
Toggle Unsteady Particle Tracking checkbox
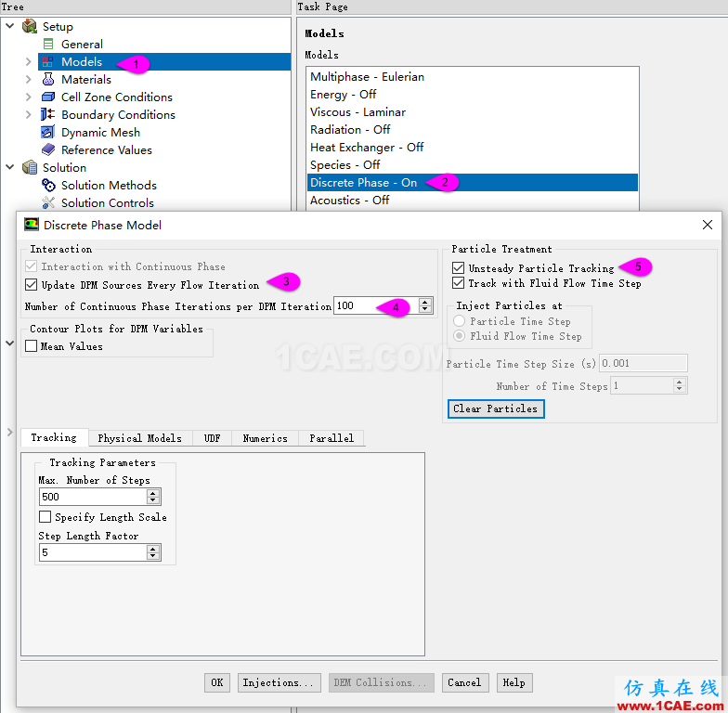coord(459,267)
